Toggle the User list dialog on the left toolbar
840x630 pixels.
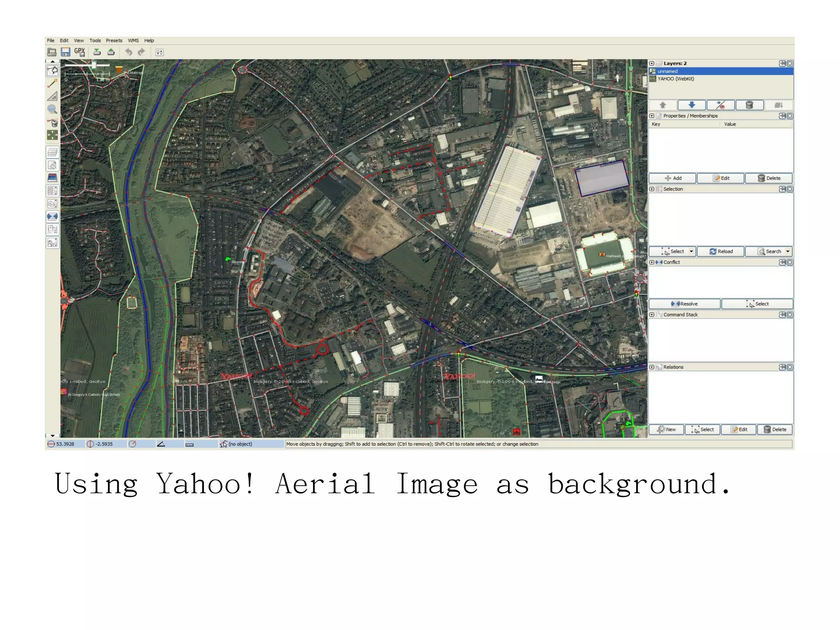[x=52, y=204]
